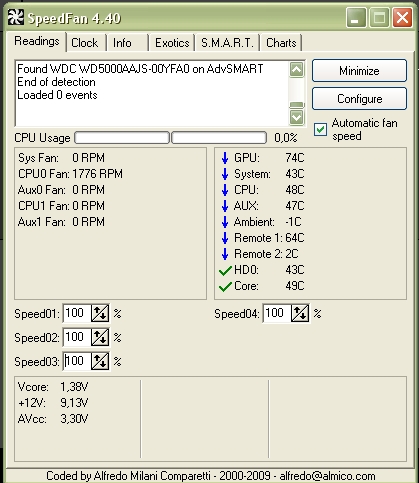Adjust the Speed04 spinner arrows
The height and width of the screenshot is (483, 419).
point(300,313)
